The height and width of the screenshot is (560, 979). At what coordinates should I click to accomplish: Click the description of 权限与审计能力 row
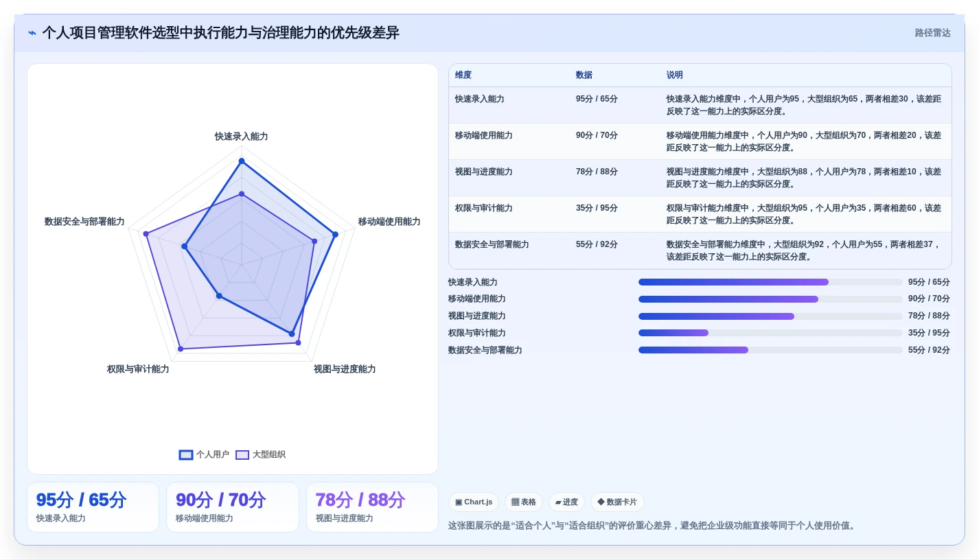coord(804,214)
